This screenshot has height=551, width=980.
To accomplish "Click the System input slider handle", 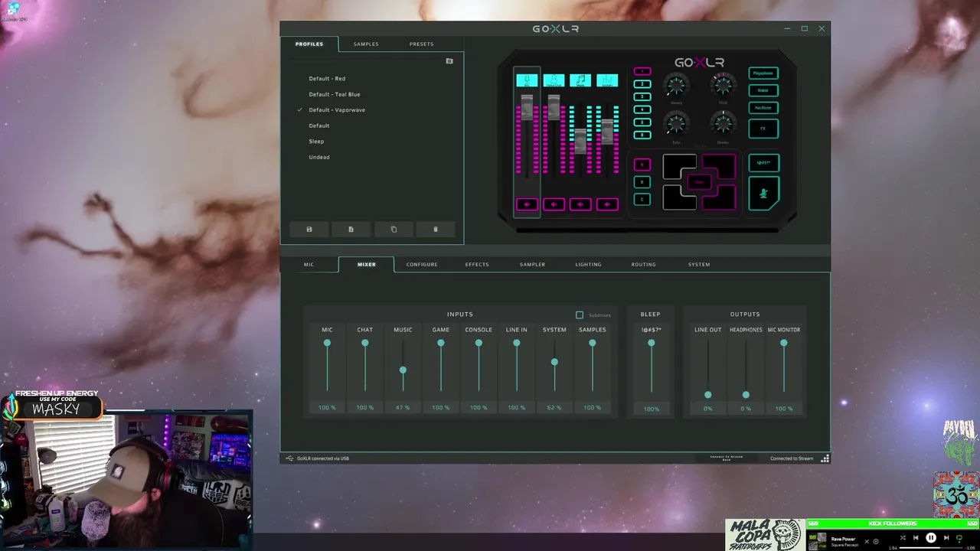I will point(554,362).
